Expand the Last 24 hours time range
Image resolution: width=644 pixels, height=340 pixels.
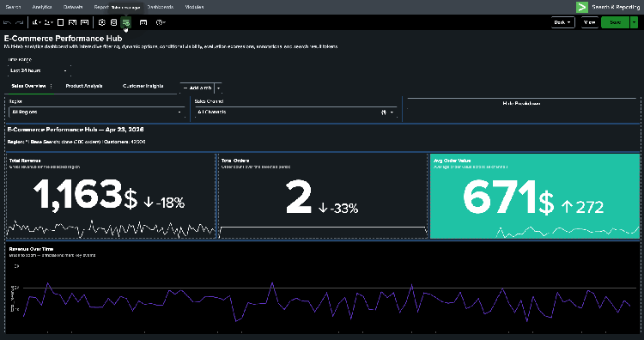(x=39, y=70)
